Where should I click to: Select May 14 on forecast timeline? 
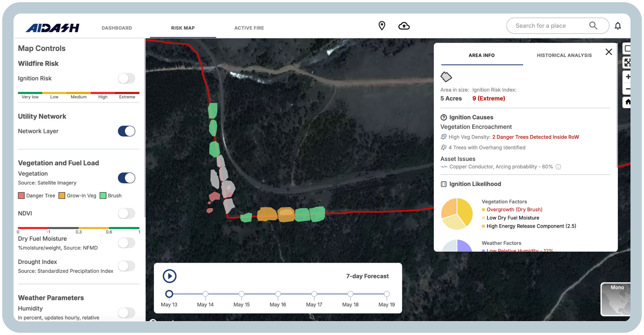[205, 294]
